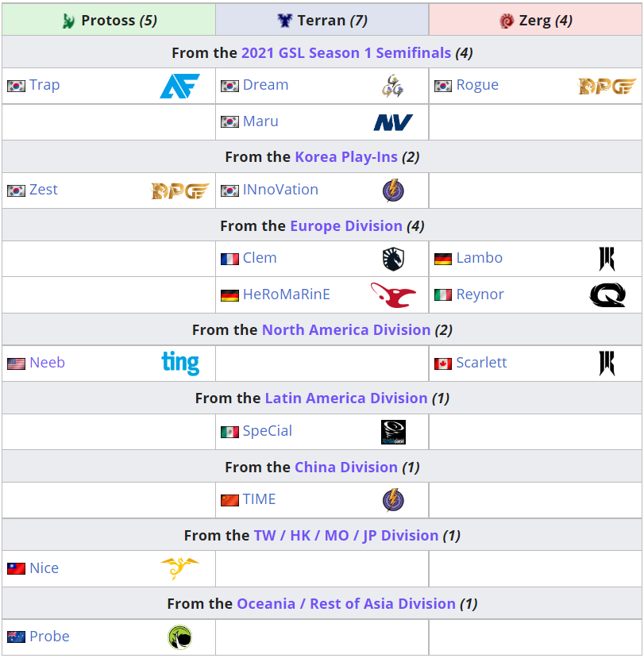Click the mousesports logo beside HeRoMaRinE
Viewport: 644px width, 658px height.
(x=393, y=295)
